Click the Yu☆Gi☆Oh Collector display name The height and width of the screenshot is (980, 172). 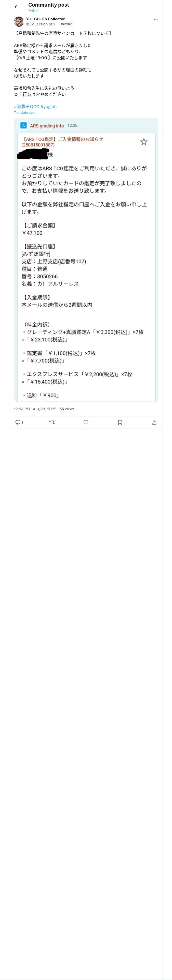(45, 19)
